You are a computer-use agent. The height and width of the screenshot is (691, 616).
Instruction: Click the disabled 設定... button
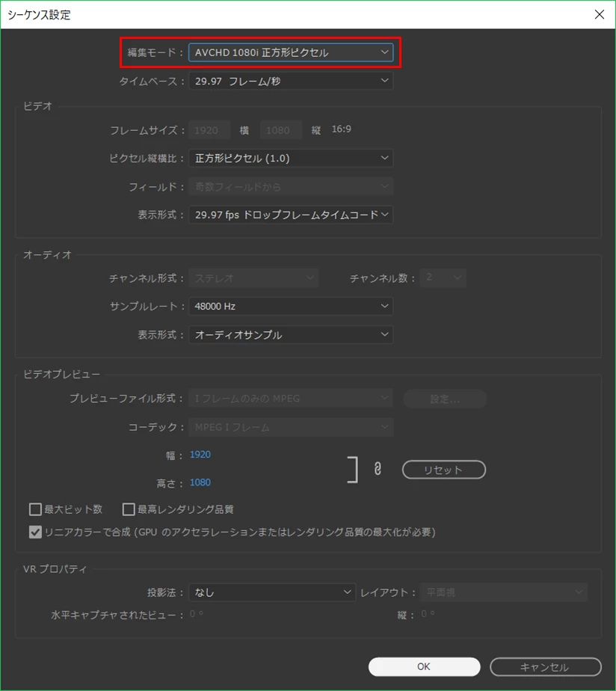(445, 399)
